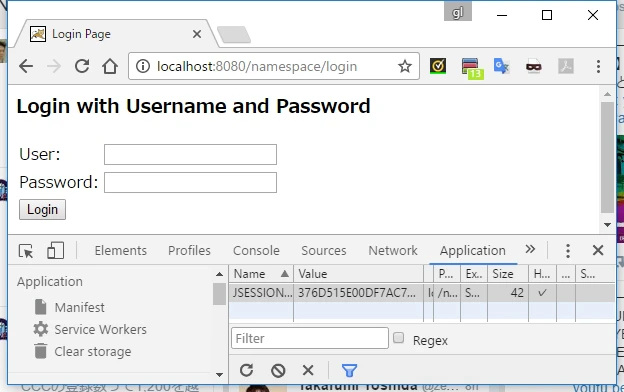624x392 pixels.
Task: View site information icon in address bar
Action: 143,66
